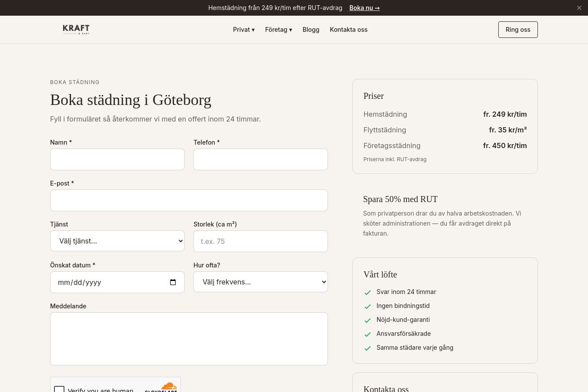Click the green checkmark beside Ansvarsförsäkrade
The image size is (588, 392).
368,334
